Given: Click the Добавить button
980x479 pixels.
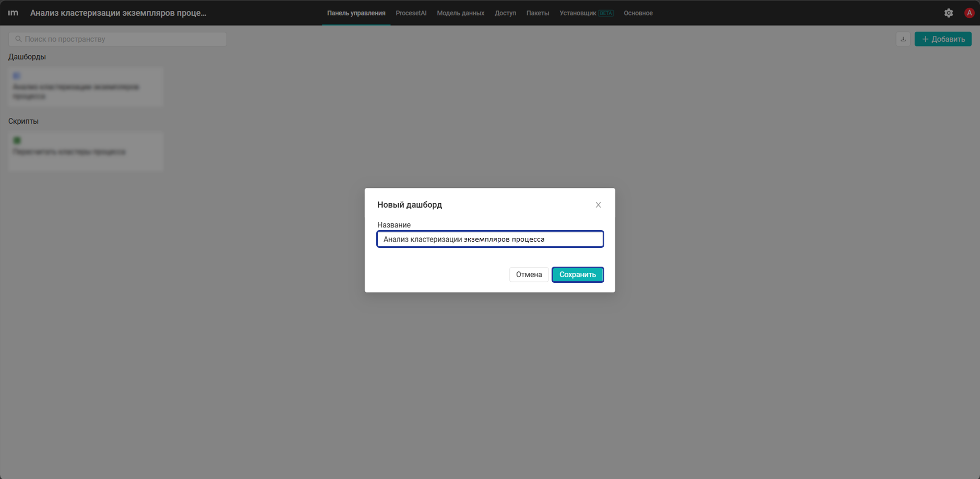Looking at the screenshot, I should 943,39.
